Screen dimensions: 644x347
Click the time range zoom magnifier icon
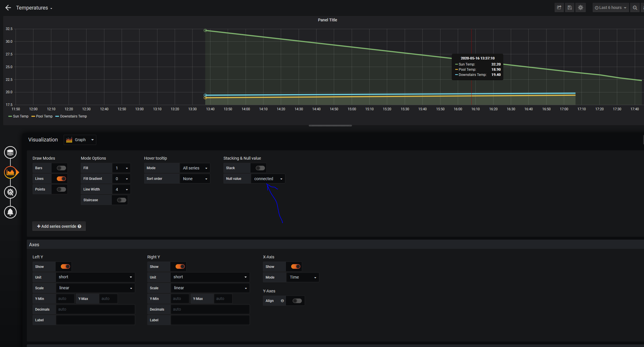coord(634,8)
